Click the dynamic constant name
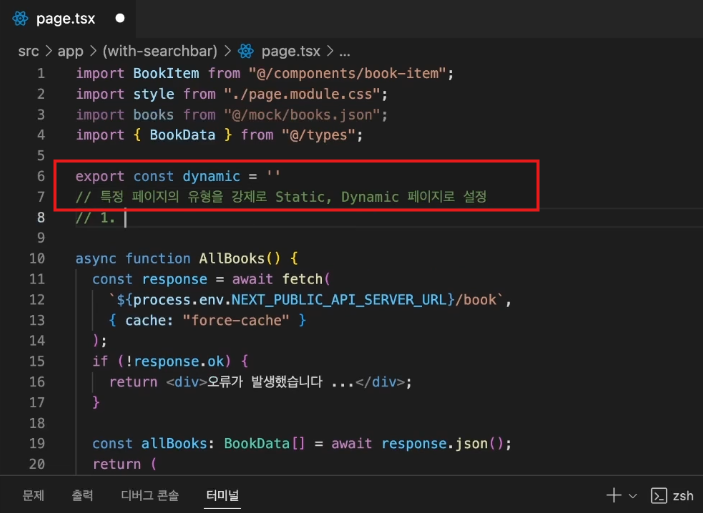This screenshot has width=703, height=513. (211, 176)
